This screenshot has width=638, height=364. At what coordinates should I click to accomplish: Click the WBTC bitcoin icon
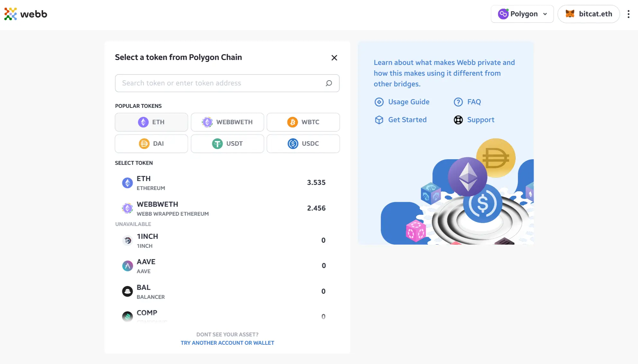[x=292, y=122]
